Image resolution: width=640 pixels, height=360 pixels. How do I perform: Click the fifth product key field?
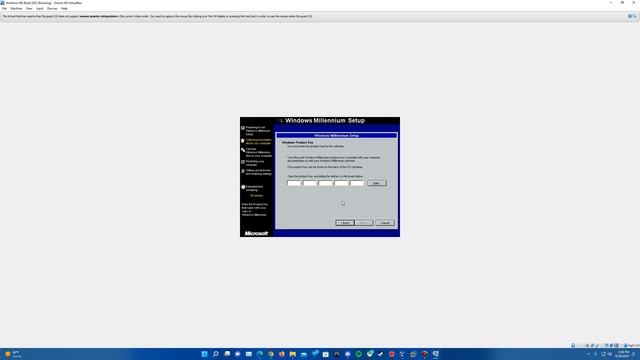pos(357,183)
